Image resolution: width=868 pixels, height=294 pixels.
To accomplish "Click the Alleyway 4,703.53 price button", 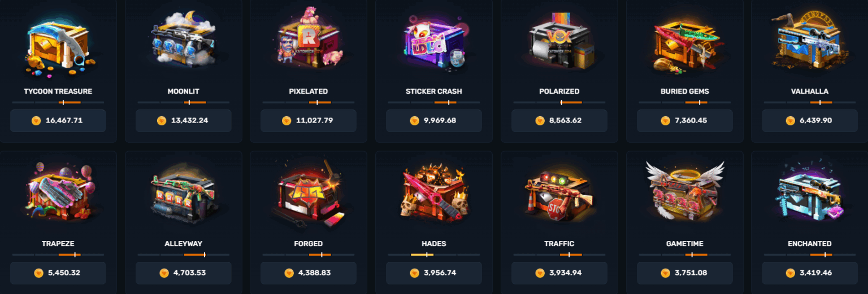I will [x=183, y=273].
